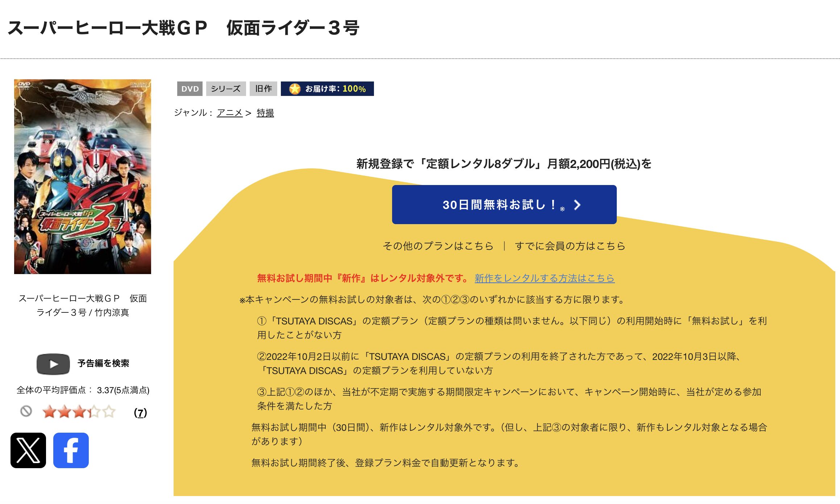The width and height of the screenshot is (840, 504).
Task: Click the お届け率: 100% badge
Action: click(327, 89)
